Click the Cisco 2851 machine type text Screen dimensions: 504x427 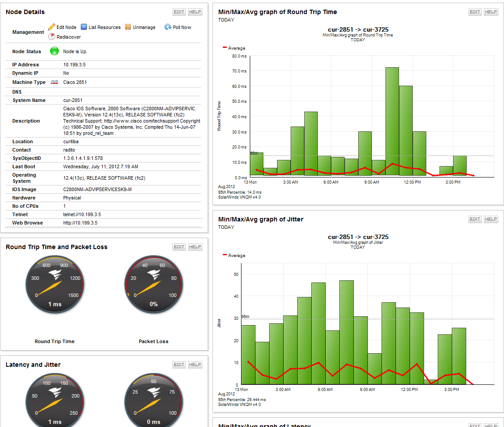click(75, 82)
